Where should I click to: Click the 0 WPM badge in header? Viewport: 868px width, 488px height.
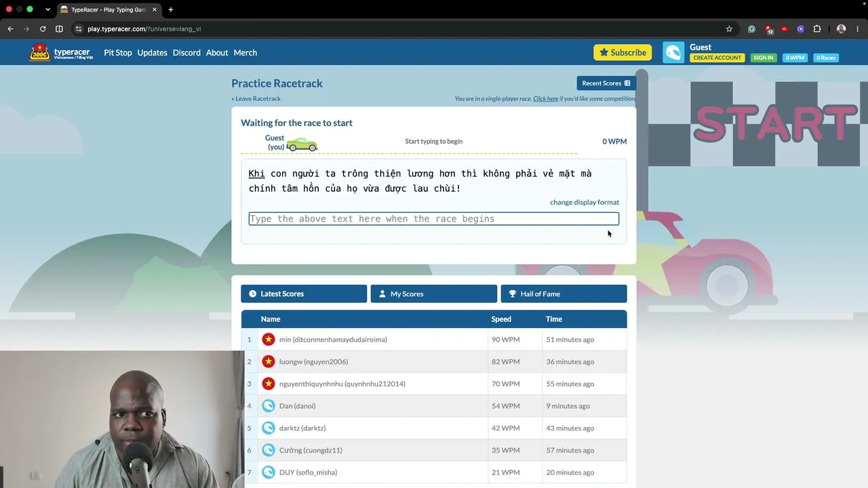click(795, 58)
